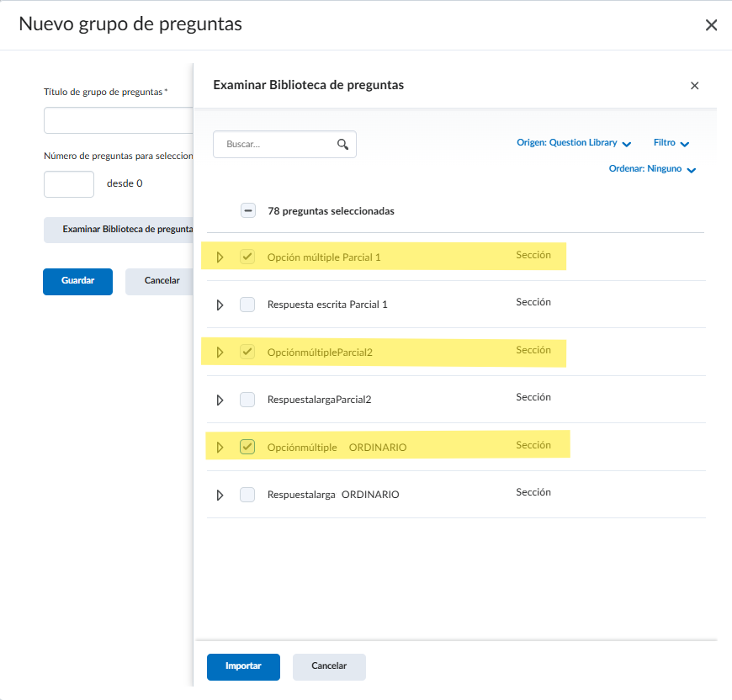This screenshot has height=700, width=732.
Task: Expand Respuesta escrita Parcial 1 section
Action: [220, 305]
